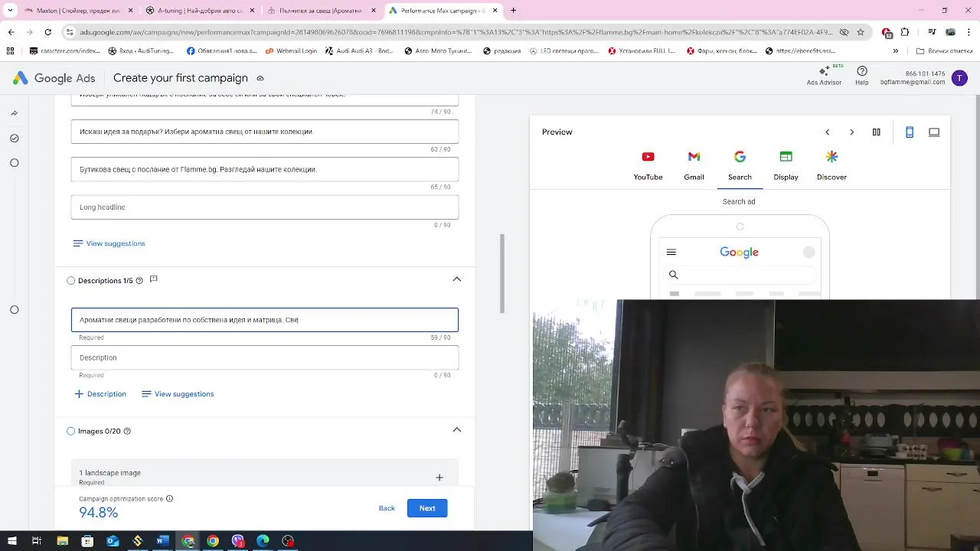This screenshot has height=551, width=980.
Task: Open the Images help question-mark icon
Action: click(x=127, y=432)
